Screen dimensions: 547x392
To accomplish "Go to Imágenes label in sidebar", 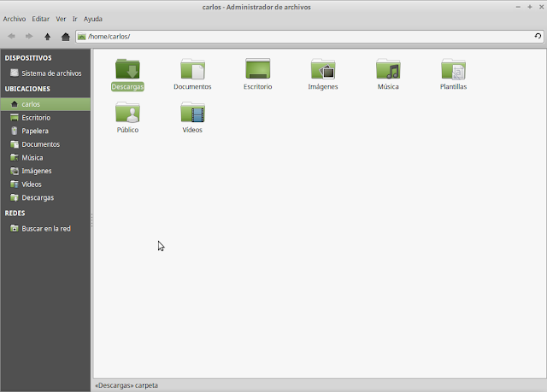I will click(36, 171).
